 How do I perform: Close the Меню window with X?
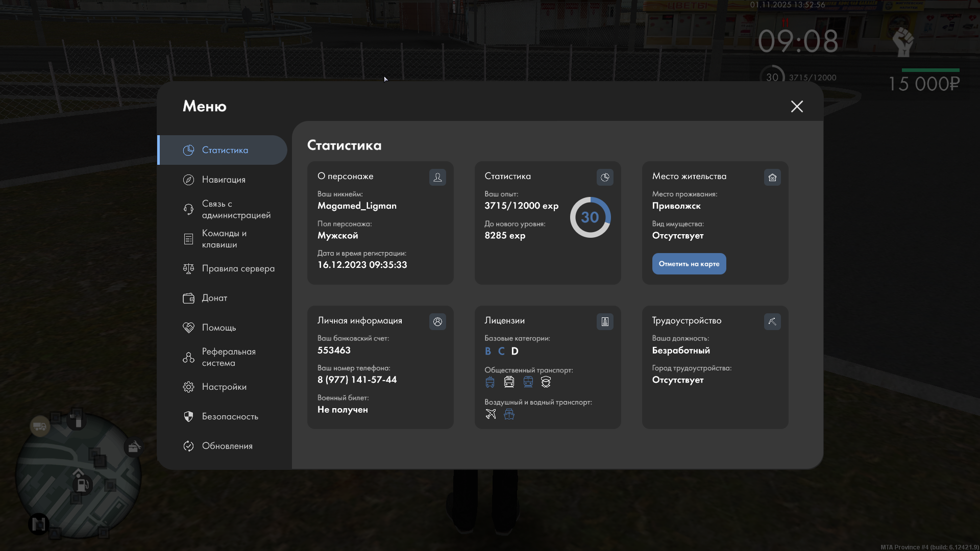(x=797, y=106)
